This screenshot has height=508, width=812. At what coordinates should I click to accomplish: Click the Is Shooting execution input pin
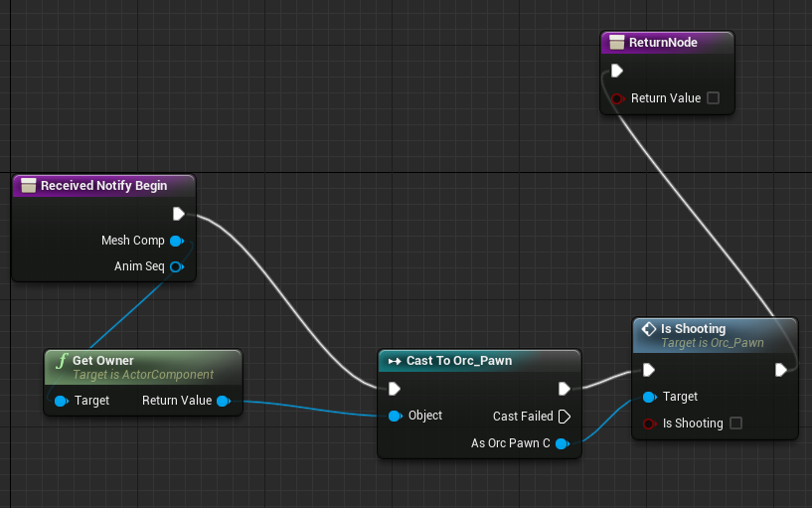pos(649,370)
